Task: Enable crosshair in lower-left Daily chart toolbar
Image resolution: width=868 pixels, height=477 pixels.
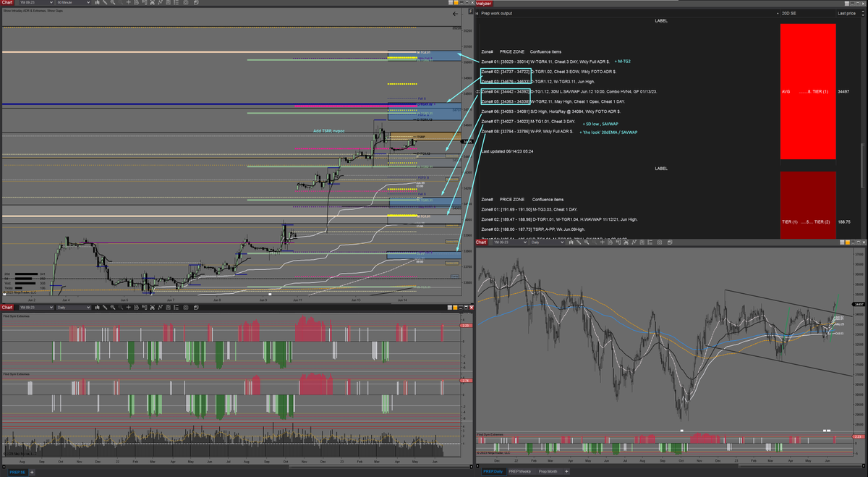Action: 129,307
